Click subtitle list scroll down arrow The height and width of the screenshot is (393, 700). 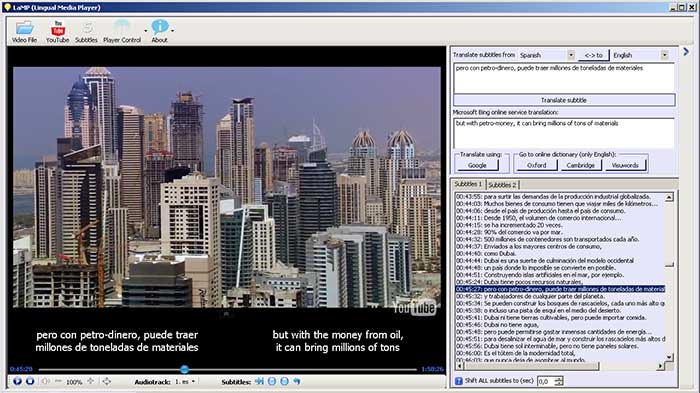click(x=669, y=357)
